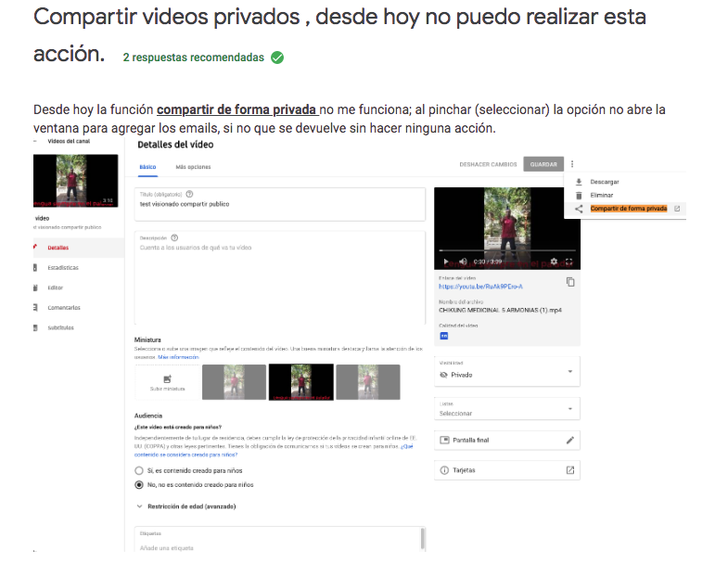
Task: Click the open icon on Tarjetas row
Action: click(570, 470)
